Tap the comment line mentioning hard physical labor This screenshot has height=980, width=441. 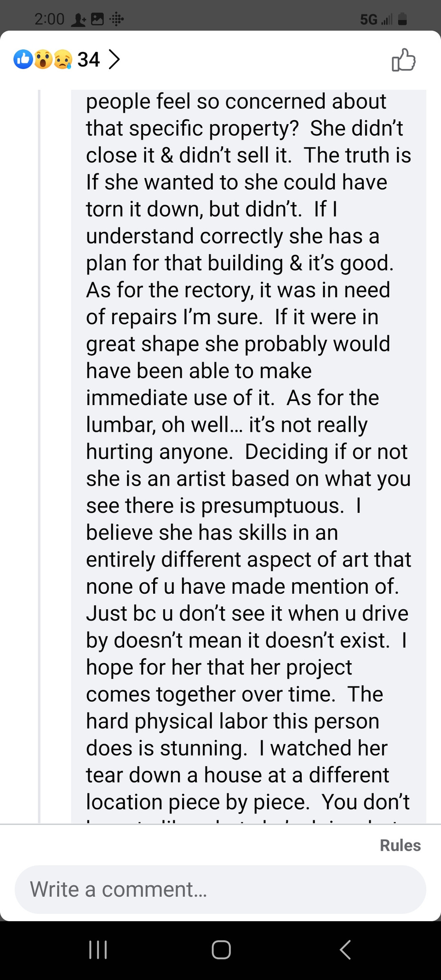click(233, 721)
